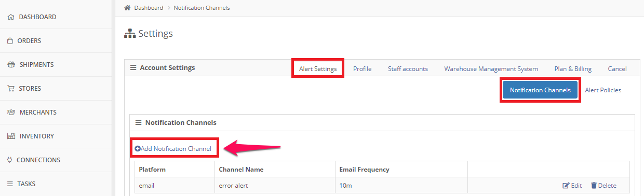Image resolution: width=644 pixels, height=196 pixels.
Task: Collapse the Account Settings panel header icon
Action: click(133, 68)
